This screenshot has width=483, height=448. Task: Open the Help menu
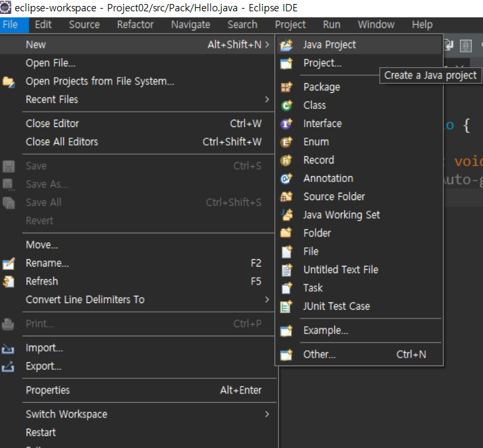click(x=423, y=25)
